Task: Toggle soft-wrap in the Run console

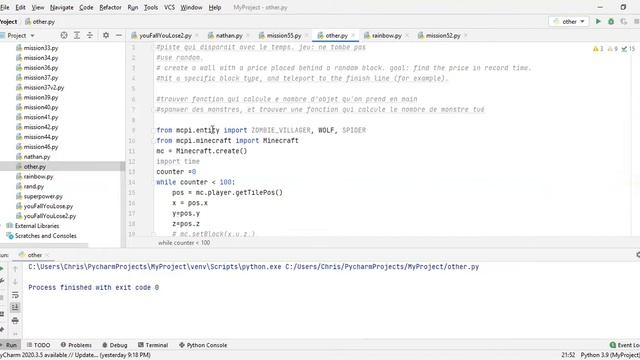Action: point(15,295)
